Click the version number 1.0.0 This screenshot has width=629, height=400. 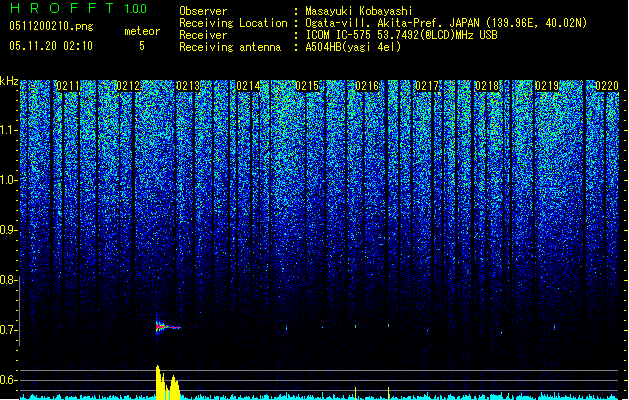point(136,8)
